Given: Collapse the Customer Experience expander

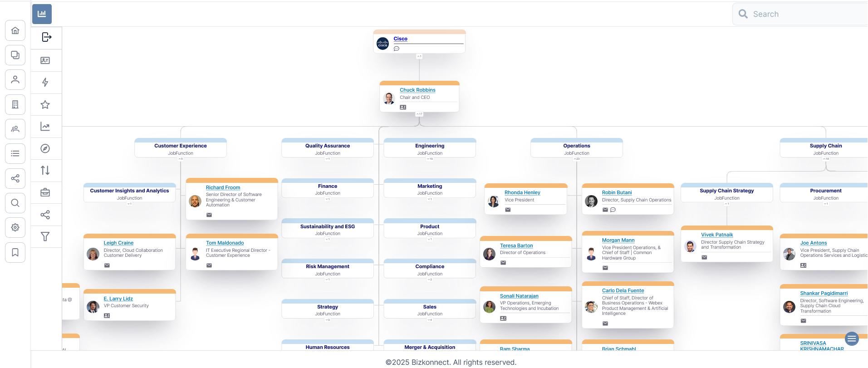Looking at the screenshot, I should [181, 159].
